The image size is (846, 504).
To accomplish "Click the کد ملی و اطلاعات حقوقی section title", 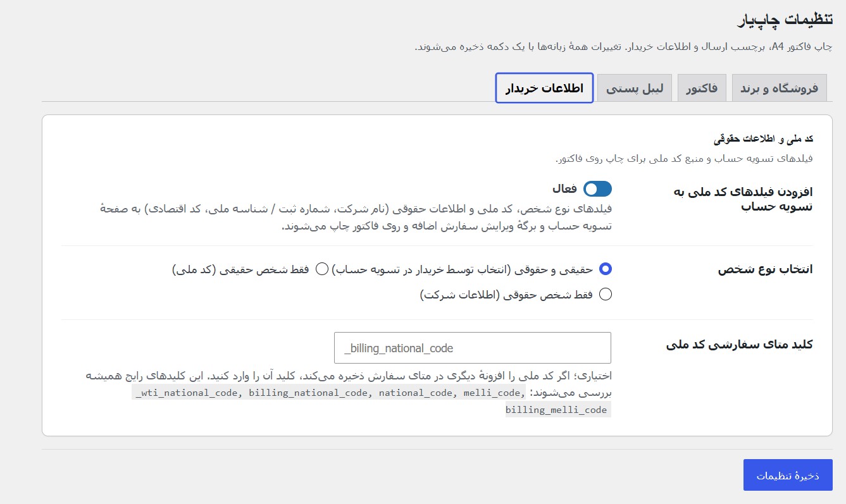I will coord(764,137).
